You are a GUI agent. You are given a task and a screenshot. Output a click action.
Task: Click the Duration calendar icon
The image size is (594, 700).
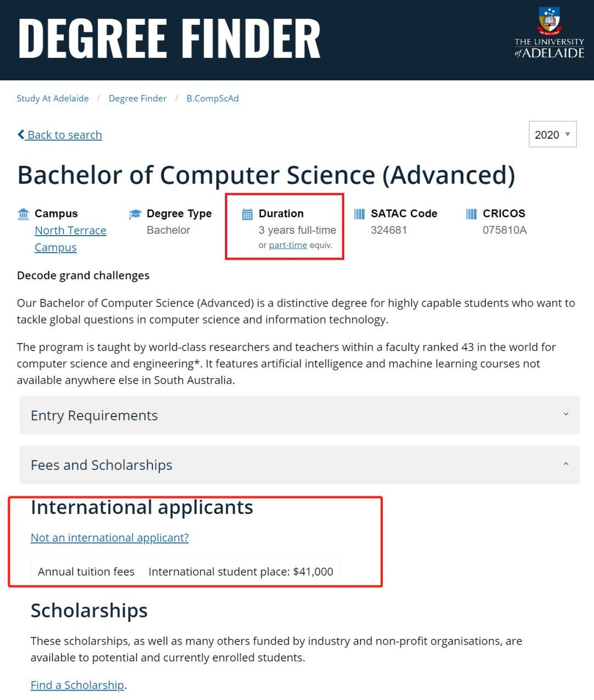coord(248,214)
